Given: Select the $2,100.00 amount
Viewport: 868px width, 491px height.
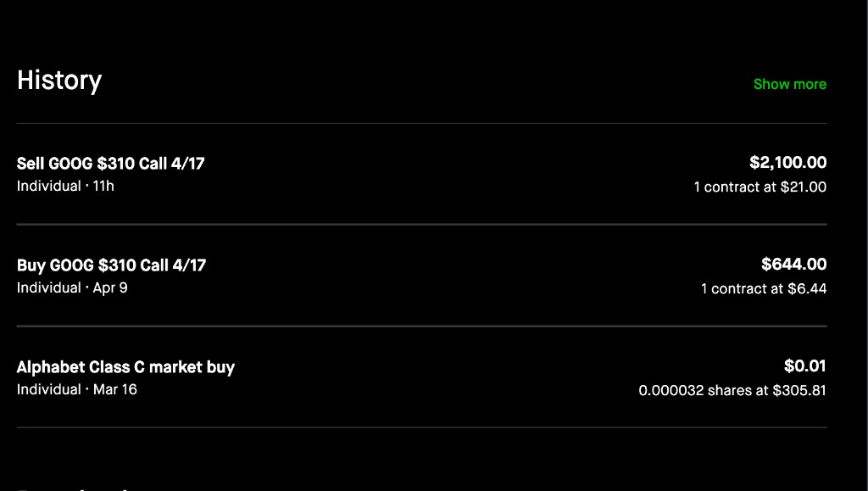Looking at the screenshot, I should (x=789, y=163).
